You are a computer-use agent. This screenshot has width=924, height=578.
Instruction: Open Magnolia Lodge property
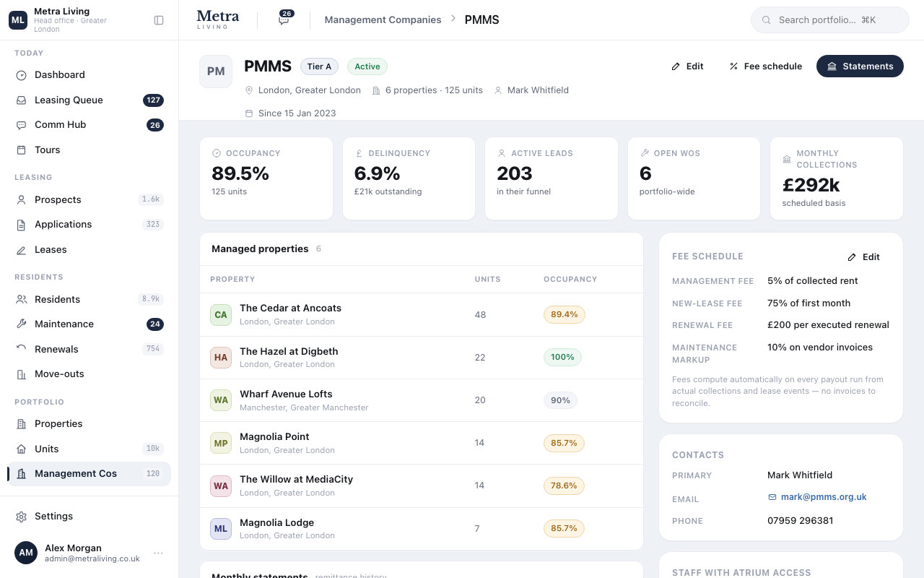tap(422, 529)
